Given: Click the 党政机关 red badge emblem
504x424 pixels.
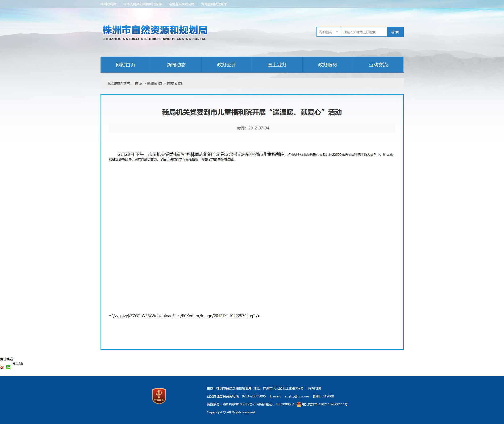Looking at the screenshot, I should coord(159,396).
